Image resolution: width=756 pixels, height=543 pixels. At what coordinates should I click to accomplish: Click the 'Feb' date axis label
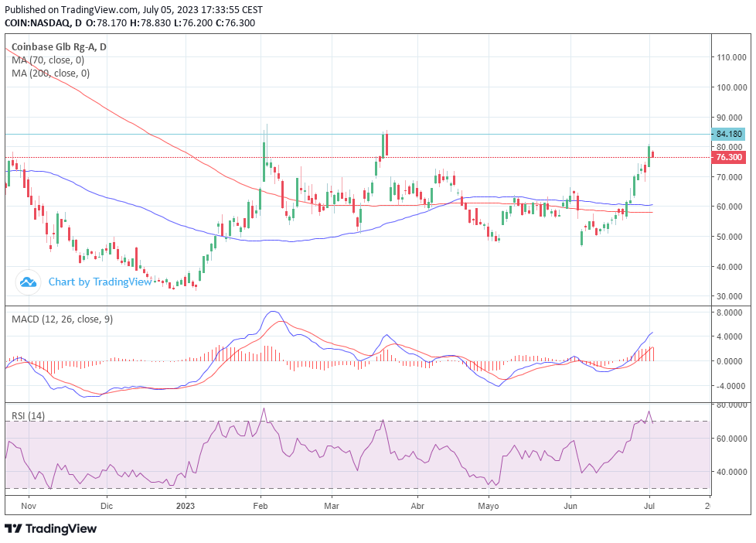coord(261,506)
